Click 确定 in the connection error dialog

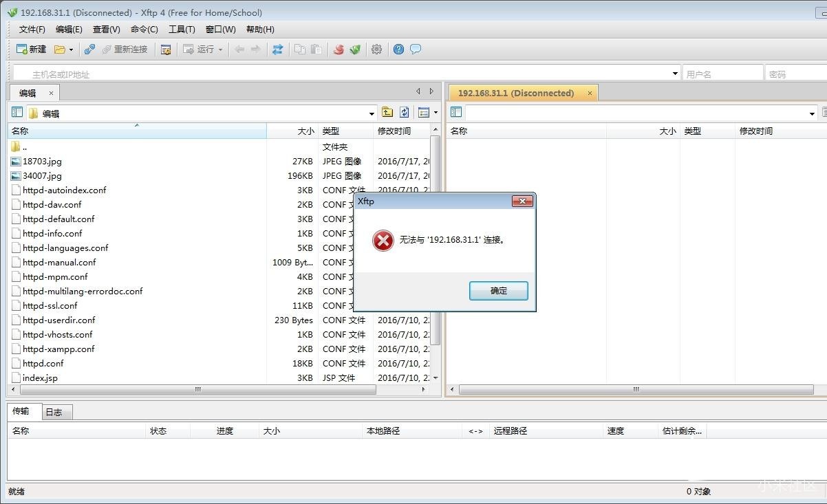tap(497, 290)
